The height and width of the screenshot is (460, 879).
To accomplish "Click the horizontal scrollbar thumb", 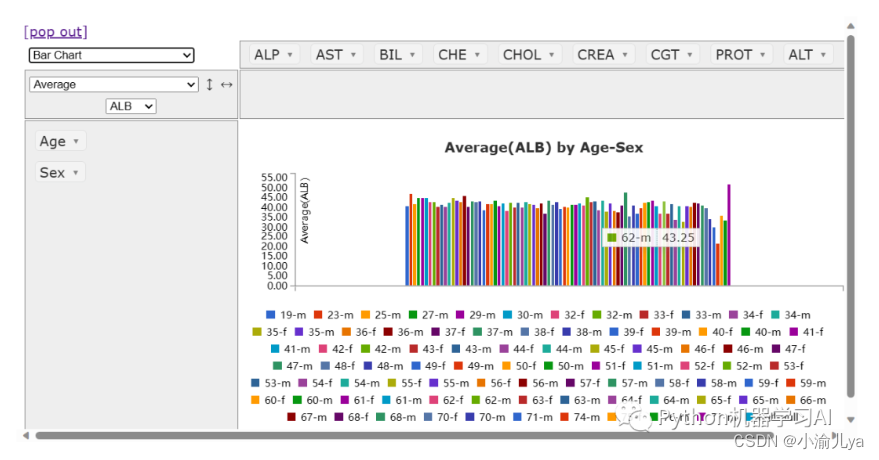I will [404, 435].
